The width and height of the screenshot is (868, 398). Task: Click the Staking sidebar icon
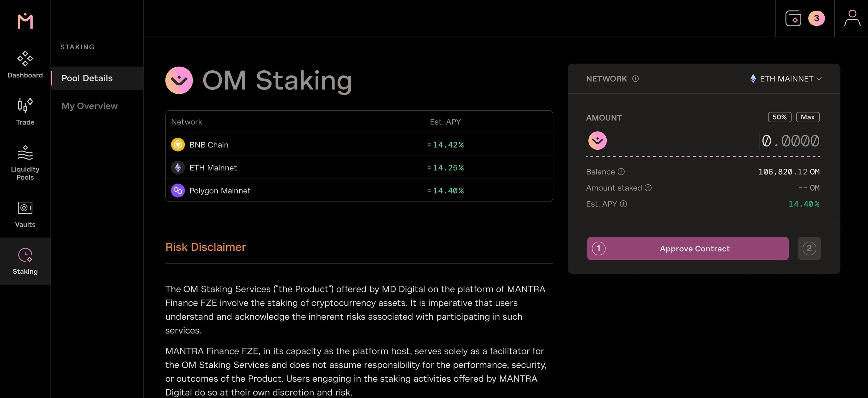pos(25,255)
